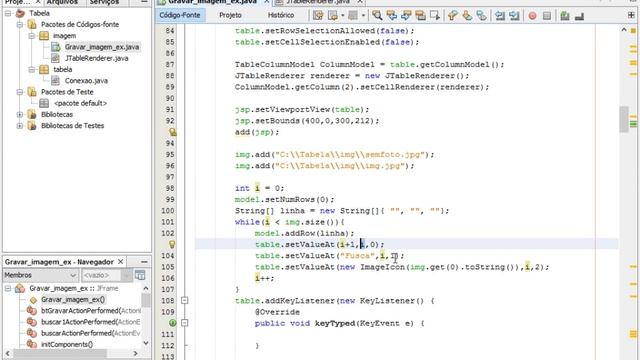The height and width of the screenshot is (360, 640).
Task: Minimize the Navegador panel
Action: tap(144, 262)
